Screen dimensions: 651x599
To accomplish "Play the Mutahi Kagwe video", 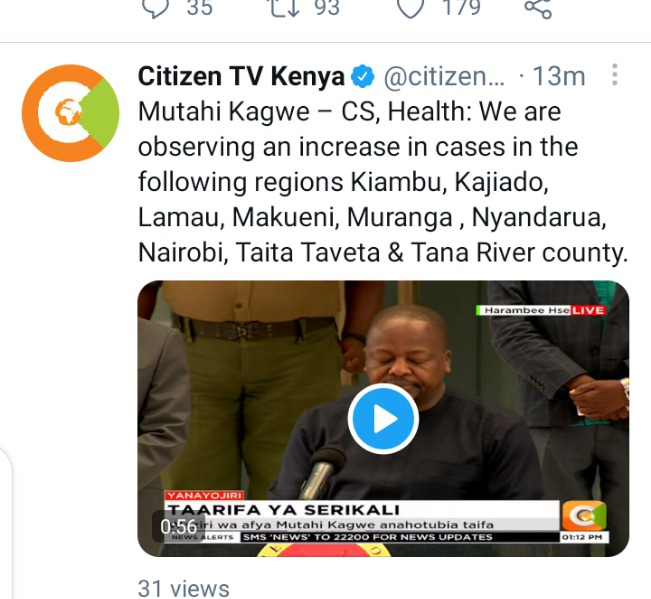I will click(383, 418).
